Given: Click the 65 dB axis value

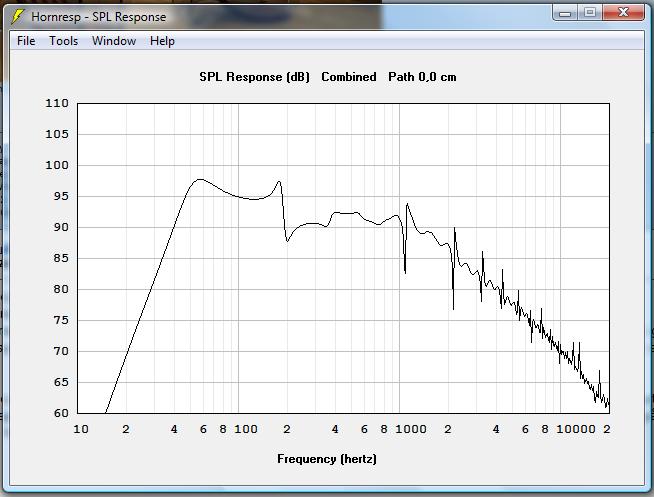Looking at the screenshot, I should [x=61, y=382].
